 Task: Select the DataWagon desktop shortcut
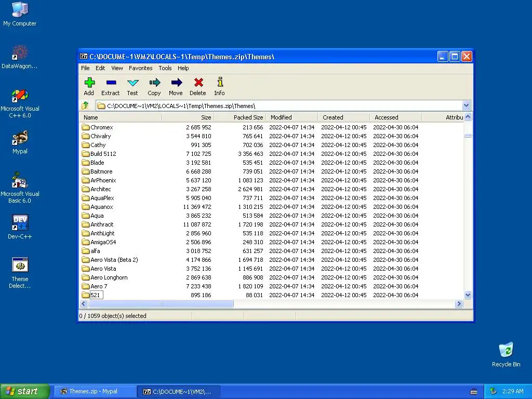point(20,57)
